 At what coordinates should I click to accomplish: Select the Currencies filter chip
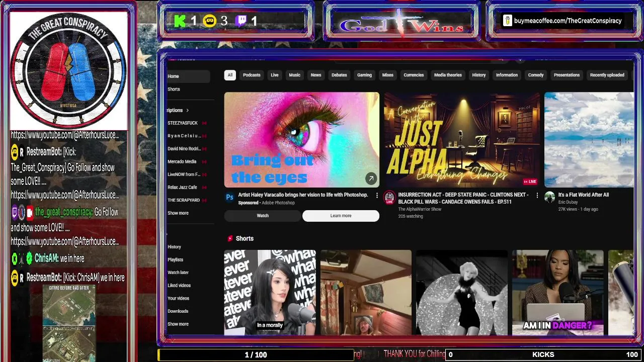pos(414,75)
